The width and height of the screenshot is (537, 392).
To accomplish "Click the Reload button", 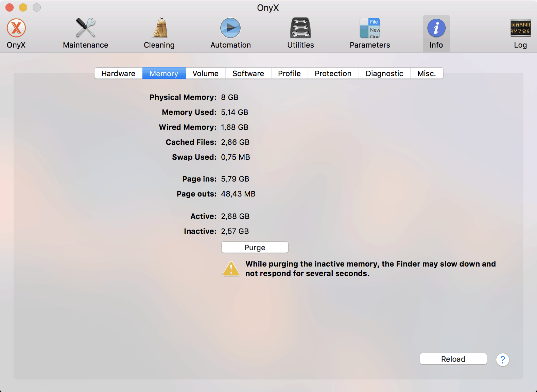I will (x=453, y=359).
